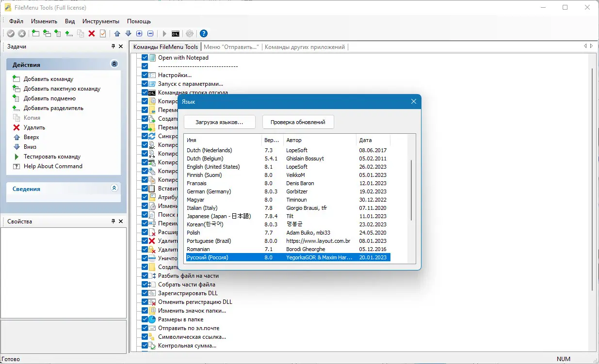Viewport: 599px width, 364px height.
Task: Click the Collapse all minus toolbar icon
Action: pyautogui.click(x=150, y=33)
